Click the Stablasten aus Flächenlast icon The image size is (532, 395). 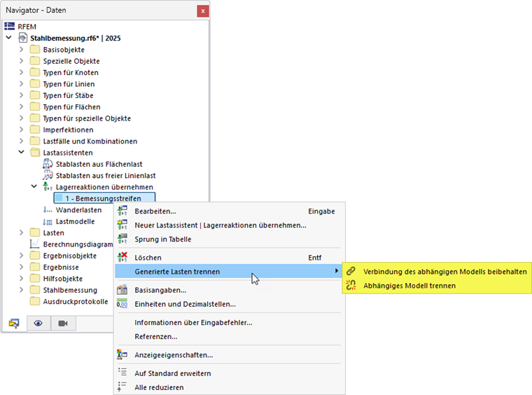coord(48,164)
